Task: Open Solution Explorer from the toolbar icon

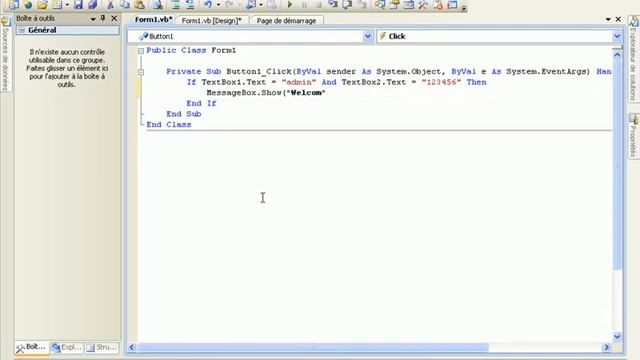Action: click(380, 4)
